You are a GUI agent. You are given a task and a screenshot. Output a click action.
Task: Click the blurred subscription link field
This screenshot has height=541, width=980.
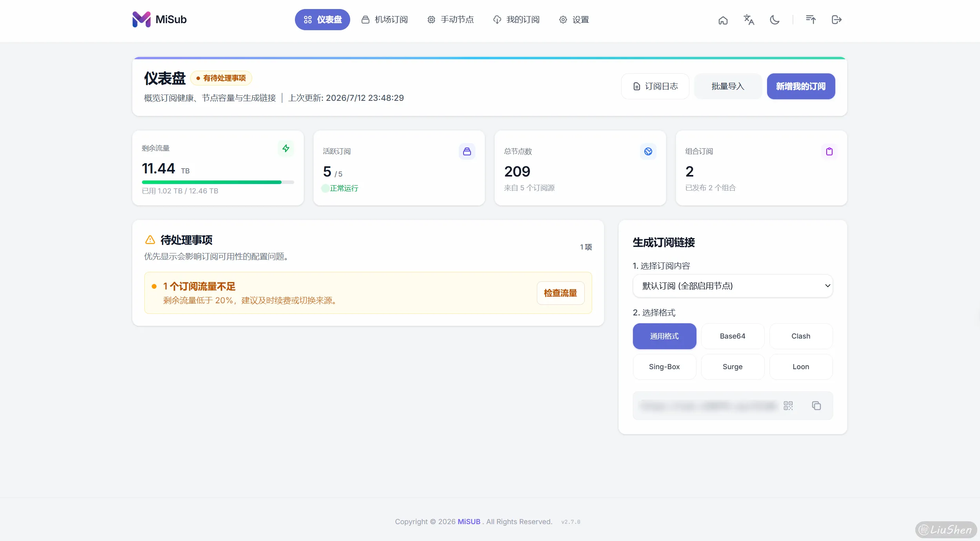[x=707, y=406]
